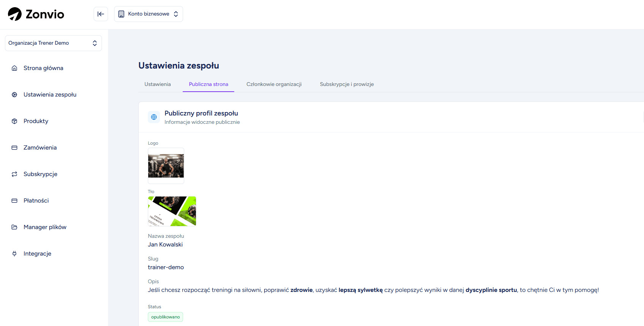Click the gear icon for Ustawienia zespołu
This screenshot has width=644, height=326.
(14, 95)
